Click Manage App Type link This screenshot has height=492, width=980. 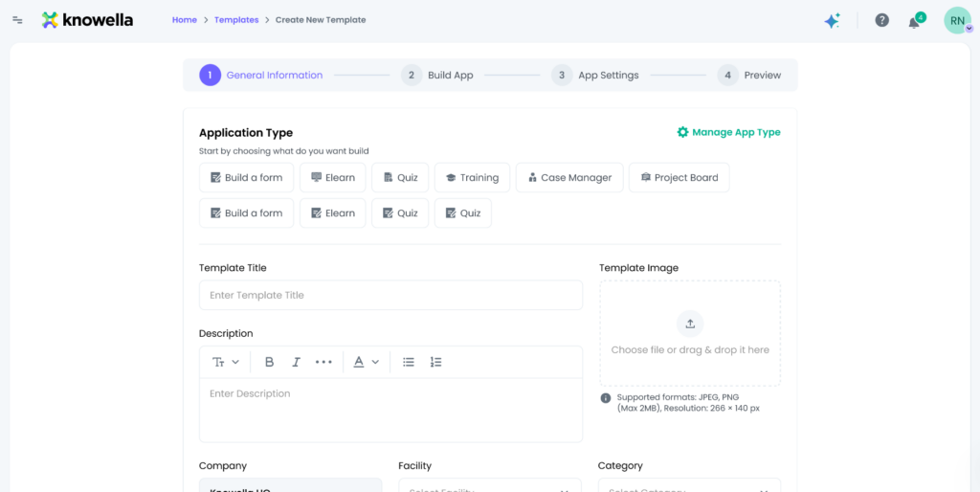728,132
